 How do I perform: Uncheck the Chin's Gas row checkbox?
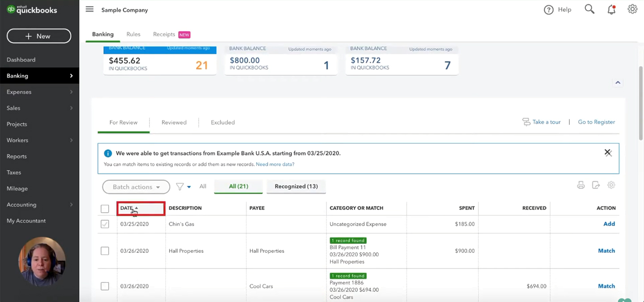click(105, 224)
